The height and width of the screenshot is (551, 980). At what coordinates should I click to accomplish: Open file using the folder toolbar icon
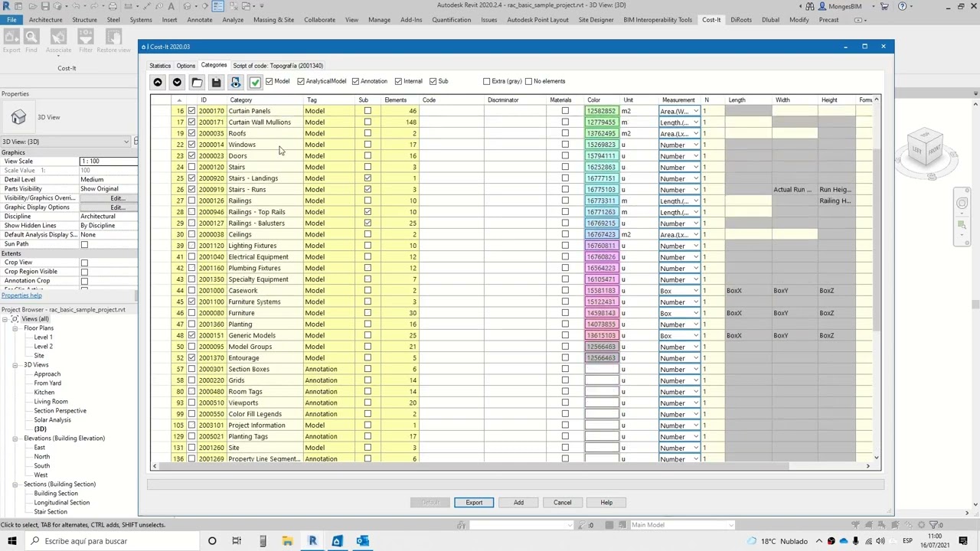pyautogui.click(x=197, y=83)
